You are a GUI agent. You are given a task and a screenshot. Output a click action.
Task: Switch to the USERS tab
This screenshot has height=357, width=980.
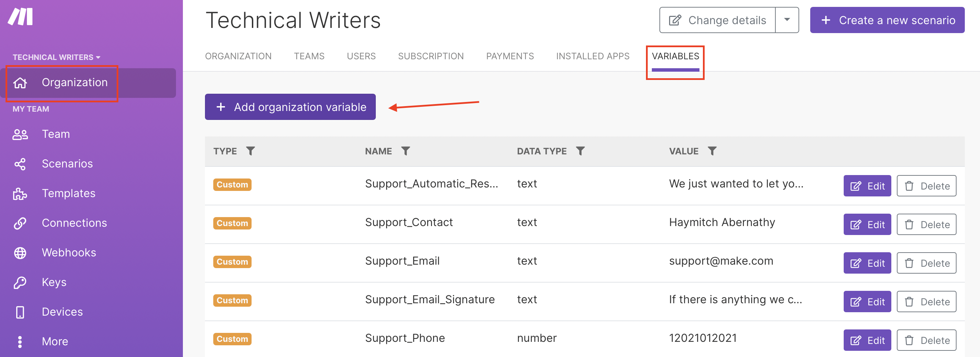361,56
